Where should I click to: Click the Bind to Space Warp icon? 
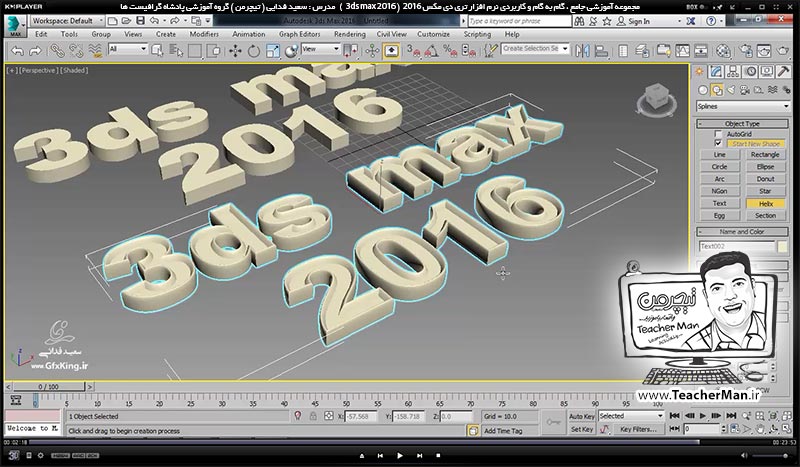95,51
